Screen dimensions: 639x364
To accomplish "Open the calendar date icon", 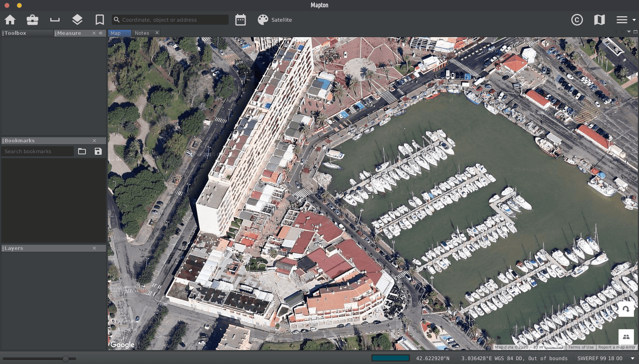I will 241,20.
